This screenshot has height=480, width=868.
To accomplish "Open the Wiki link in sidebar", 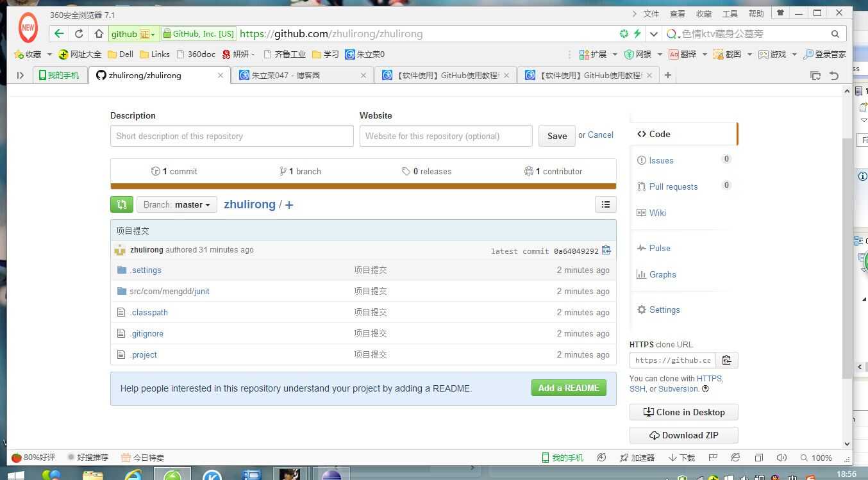I will coord(658,213).
